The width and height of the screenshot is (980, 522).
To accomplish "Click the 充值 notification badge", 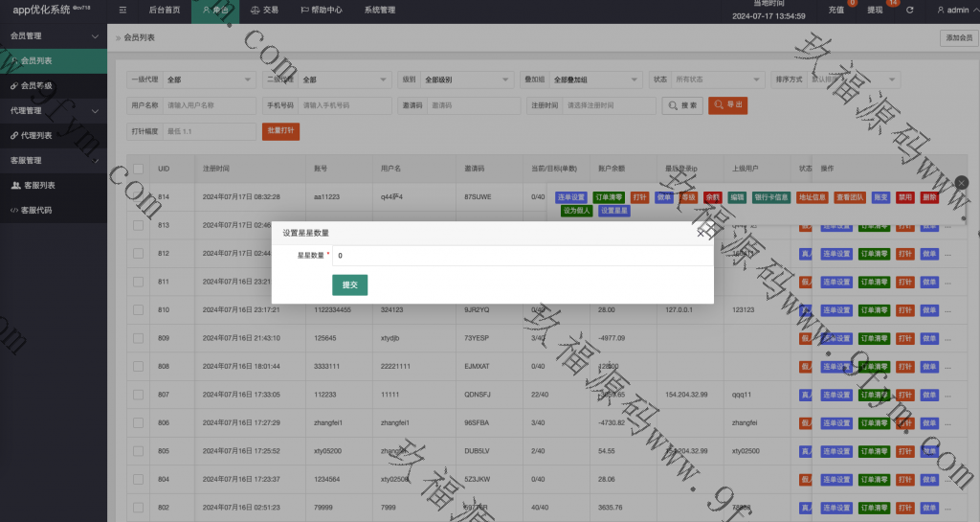I will [853, 3].
